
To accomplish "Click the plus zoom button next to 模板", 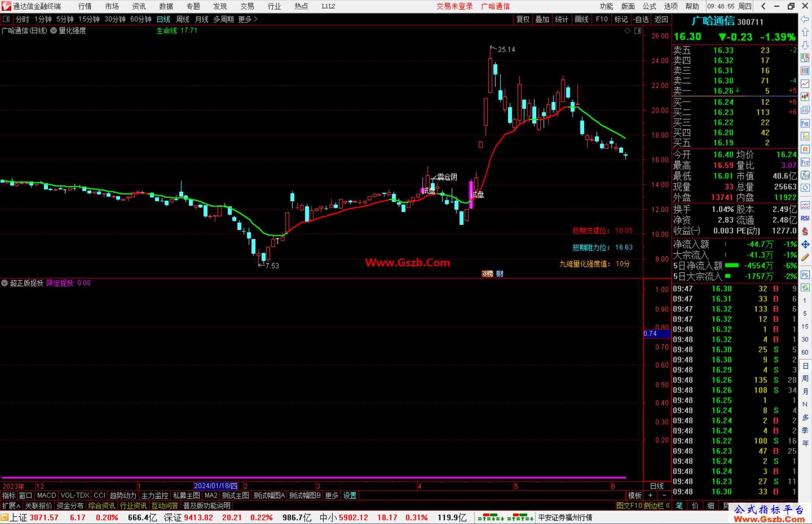I will pos(650,495).
